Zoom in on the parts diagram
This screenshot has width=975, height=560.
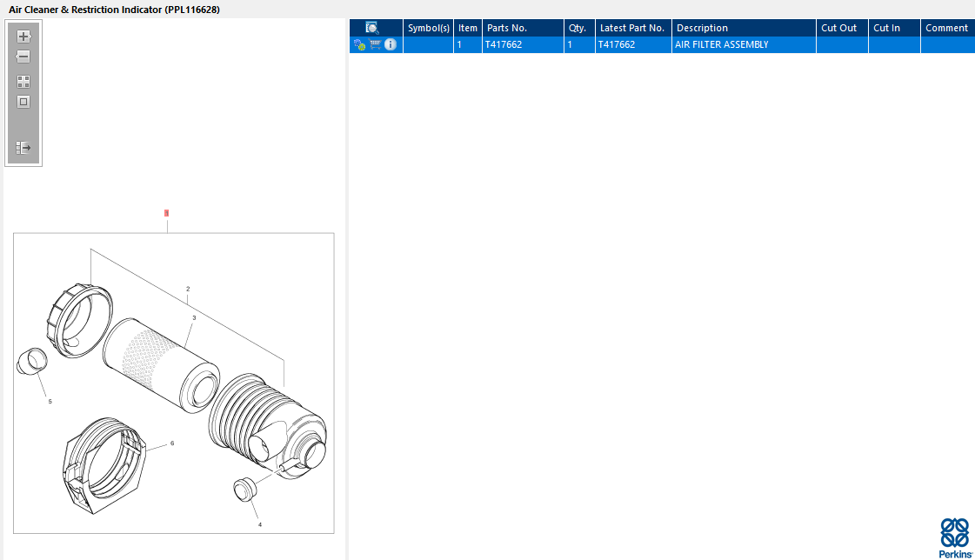(23, 37)
